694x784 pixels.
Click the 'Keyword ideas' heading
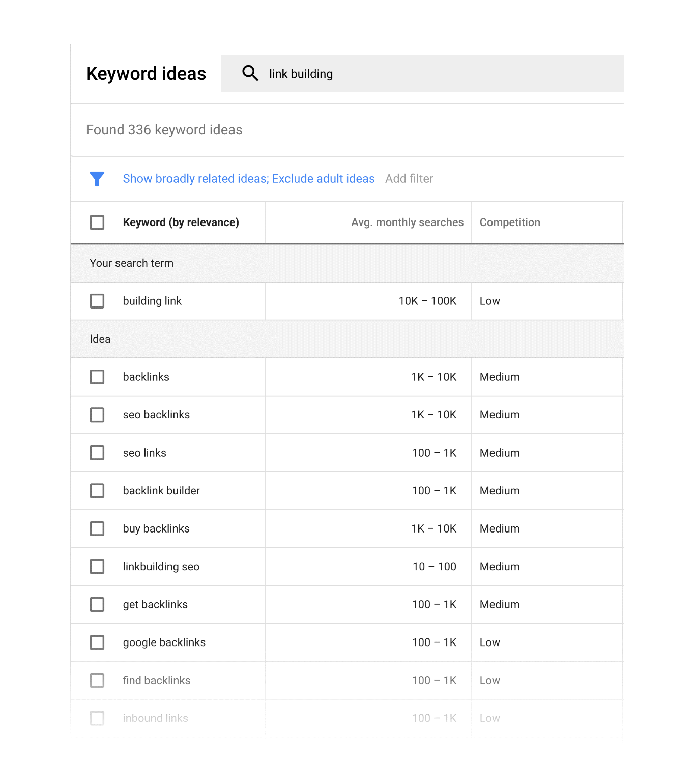(146, 74)
